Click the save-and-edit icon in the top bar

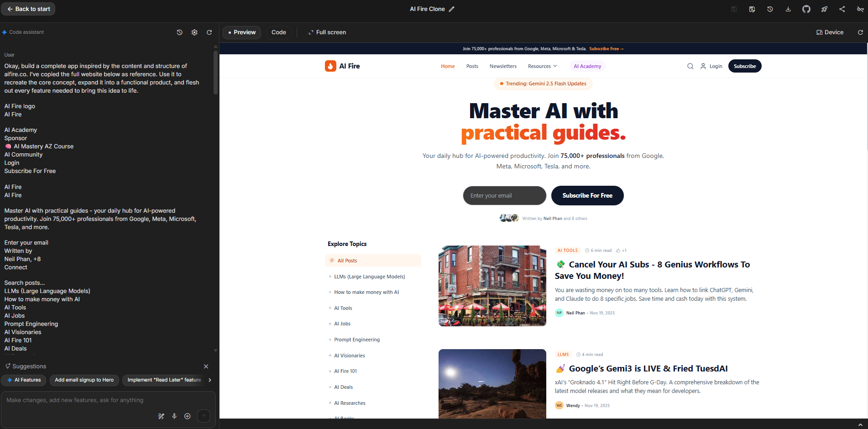752,9
